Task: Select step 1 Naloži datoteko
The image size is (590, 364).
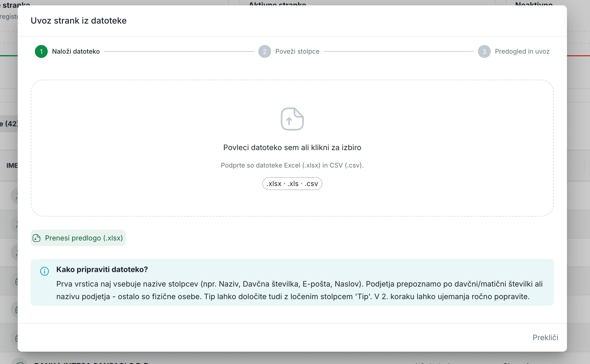Action: point(67,51)
